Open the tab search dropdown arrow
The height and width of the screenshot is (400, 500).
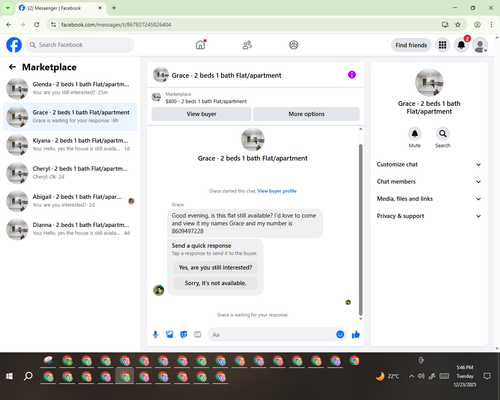point(8,8)
